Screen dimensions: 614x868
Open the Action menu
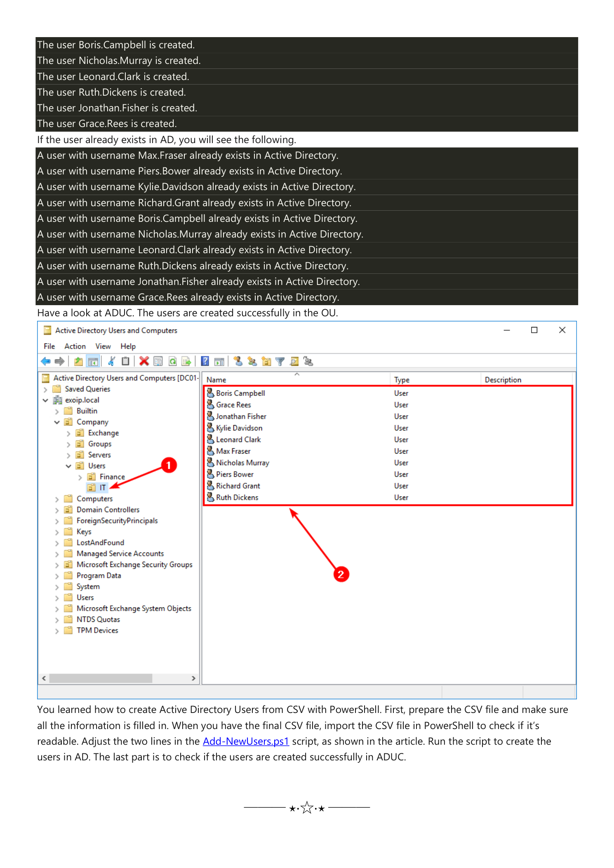[75, 346]
